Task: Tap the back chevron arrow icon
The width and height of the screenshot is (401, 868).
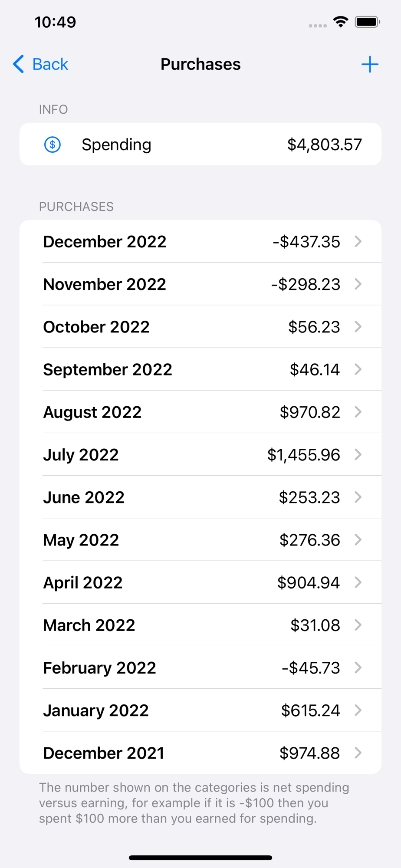Action: [x=18, y=64]
